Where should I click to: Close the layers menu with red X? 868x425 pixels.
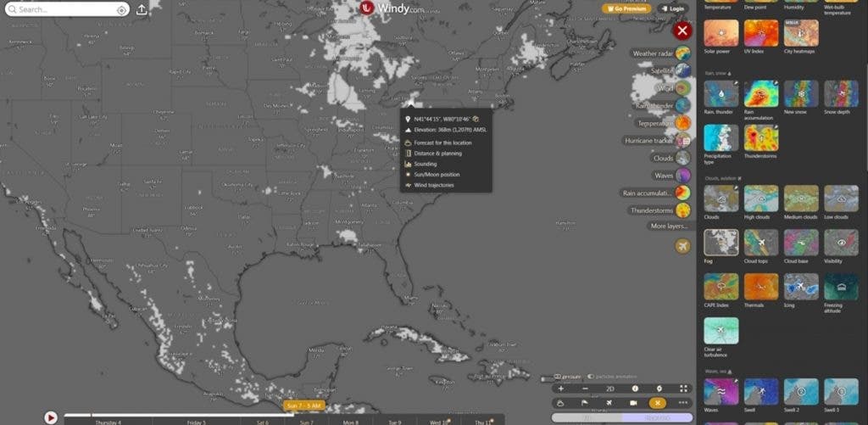pos(682,31)
